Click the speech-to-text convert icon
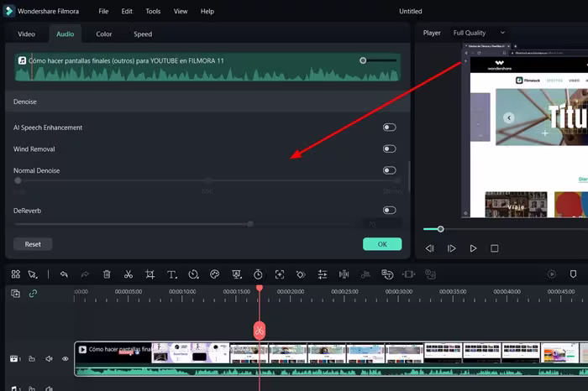Image resolution: width=588 pixels, height=391 pixels. point(387,274)
